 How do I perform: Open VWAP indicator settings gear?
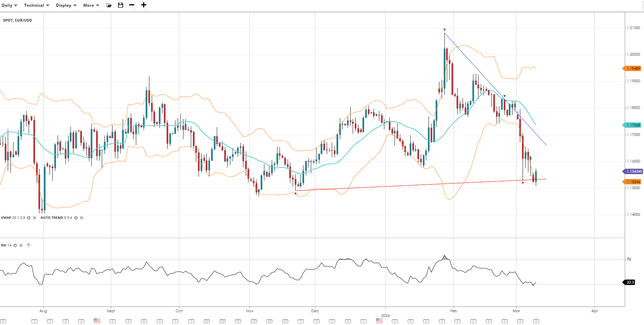29,218
